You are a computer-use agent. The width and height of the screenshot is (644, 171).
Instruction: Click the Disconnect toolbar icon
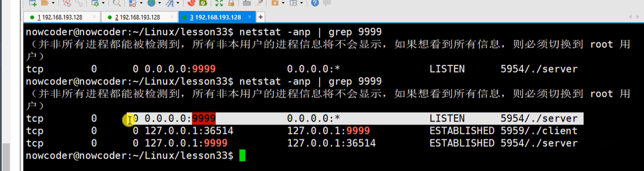[x=66, y=3]
